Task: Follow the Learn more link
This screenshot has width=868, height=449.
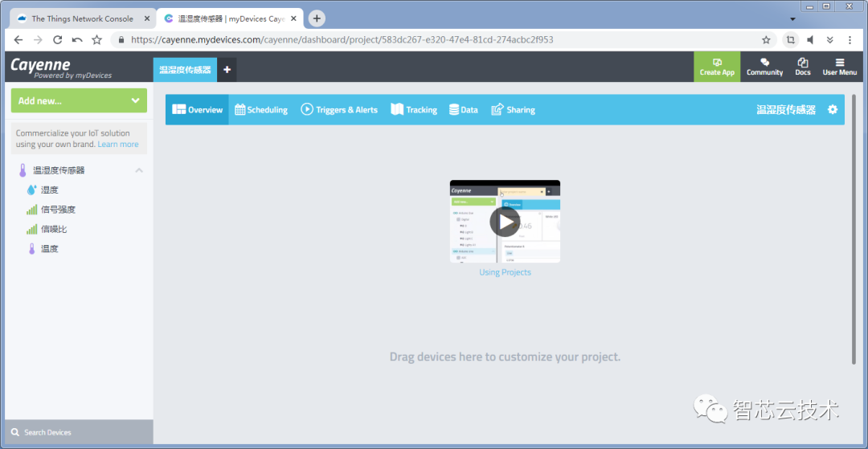Action: 118,144
